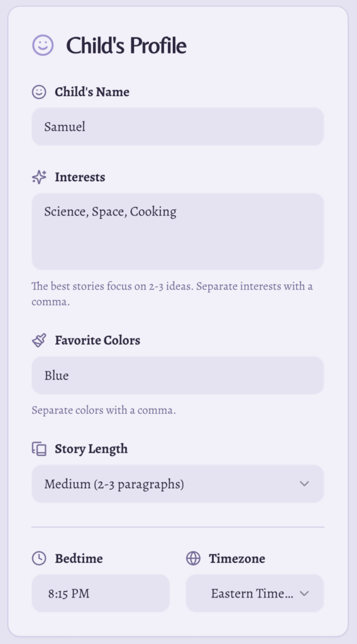Screen dimensions: 357x644
Task: Edit the Bedtime field showing 8:15 PM
Action: pyautogui.click(x=101, y=593)
